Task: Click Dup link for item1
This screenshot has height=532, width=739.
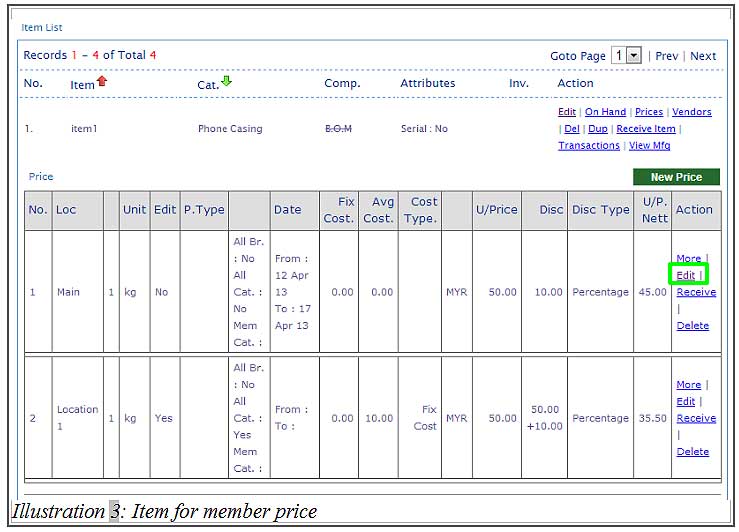Action: click(x=598, y=129)
